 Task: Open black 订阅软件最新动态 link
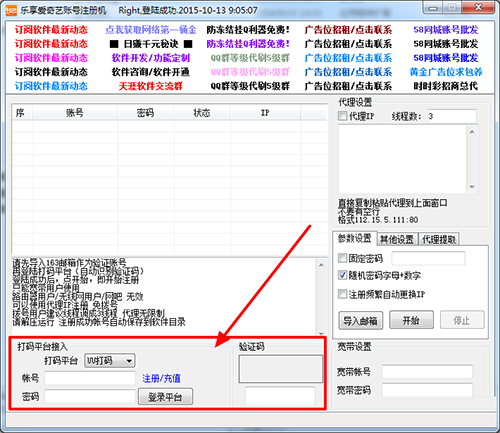point(51,72)
